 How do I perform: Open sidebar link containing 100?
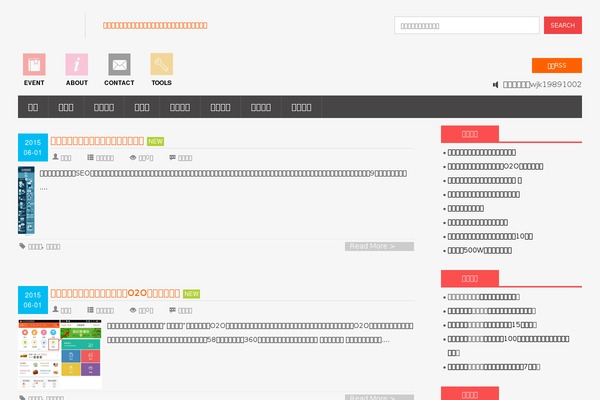point(508,346)
